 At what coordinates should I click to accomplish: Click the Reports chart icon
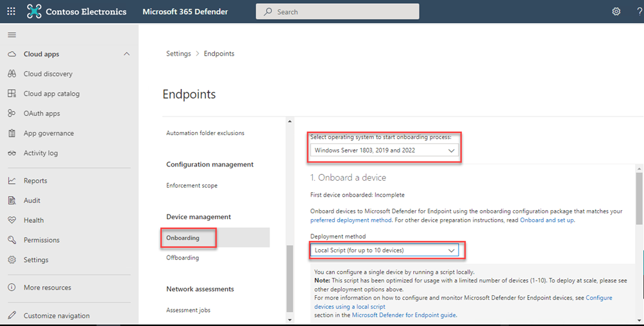point(12,181)
